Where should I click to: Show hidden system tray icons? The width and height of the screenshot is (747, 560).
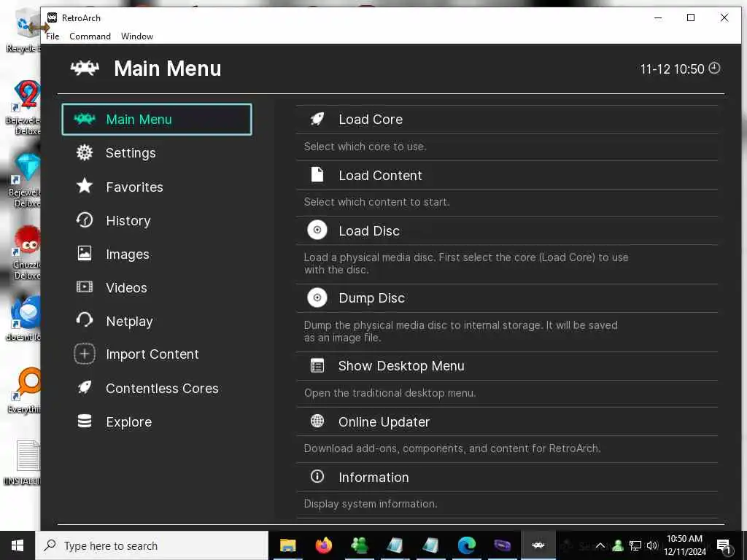point(600,545)
